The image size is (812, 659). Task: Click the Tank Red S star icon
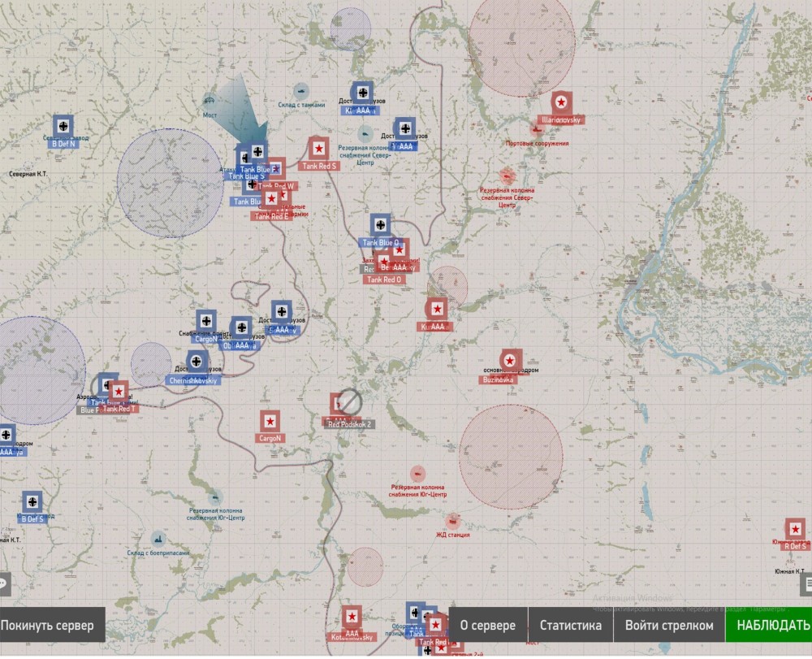[318, 149]
